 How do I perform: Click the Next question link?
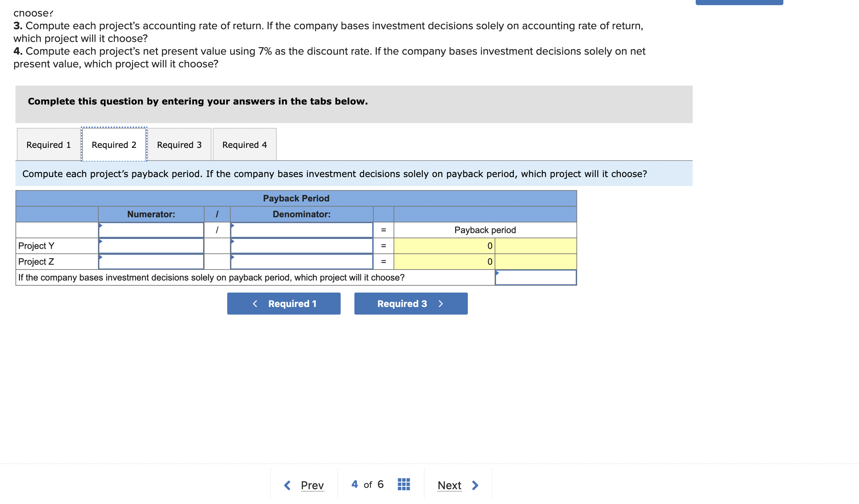449,485
